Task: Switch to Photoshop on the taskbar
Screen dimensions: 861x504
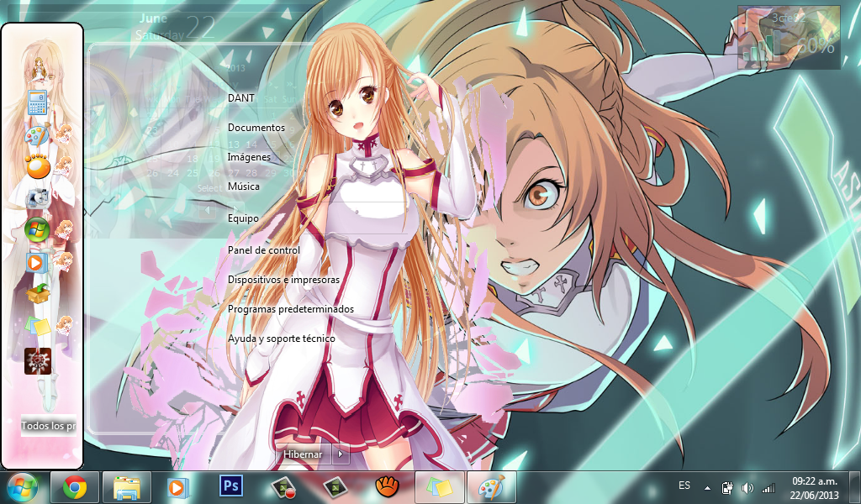Action: point(230,486)
